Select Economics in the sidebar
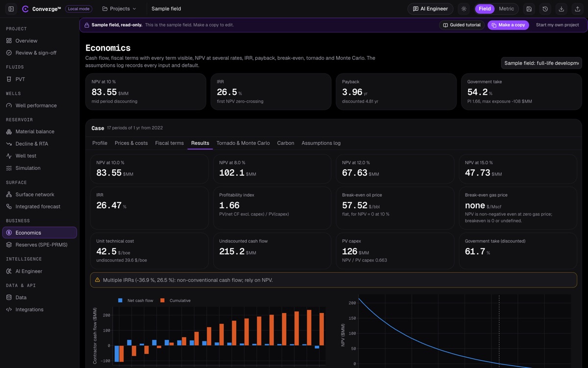 pos(40,233)
